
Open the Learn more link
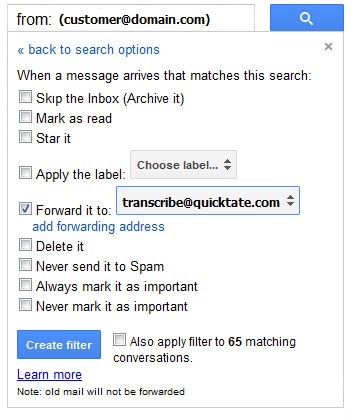(49, 375)
